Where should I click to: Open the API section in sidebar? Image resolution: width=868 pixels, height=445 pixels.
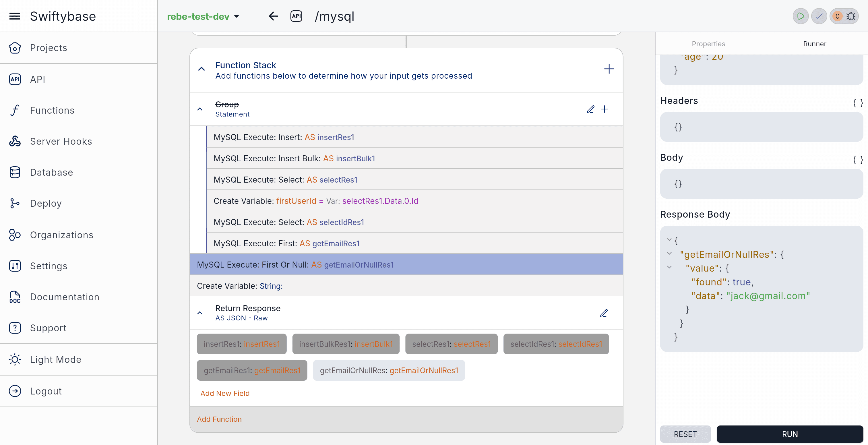[78, 79]
